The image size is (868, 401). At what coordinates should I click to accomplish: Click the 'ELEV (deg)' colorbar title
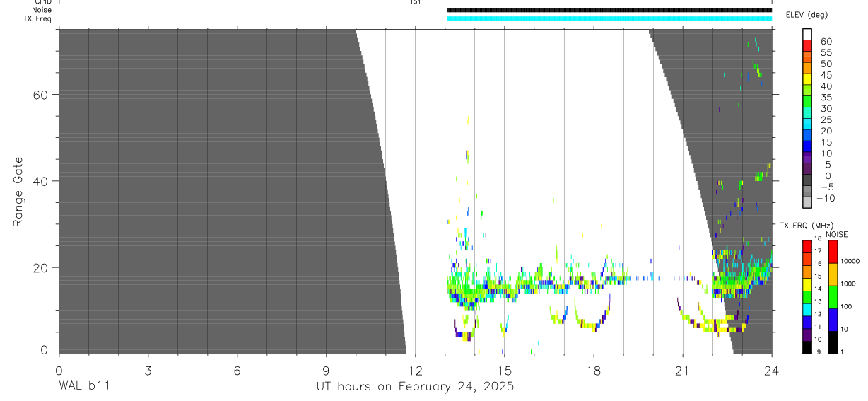coord(808,14)
